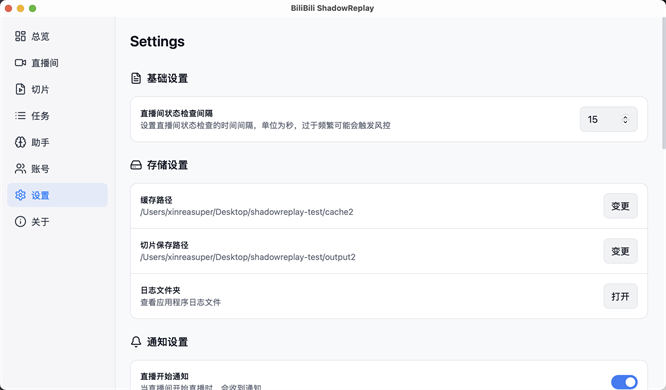Click the 存储设置 drive icon
This screenshot has height=390, width=666.
(136, 165)
